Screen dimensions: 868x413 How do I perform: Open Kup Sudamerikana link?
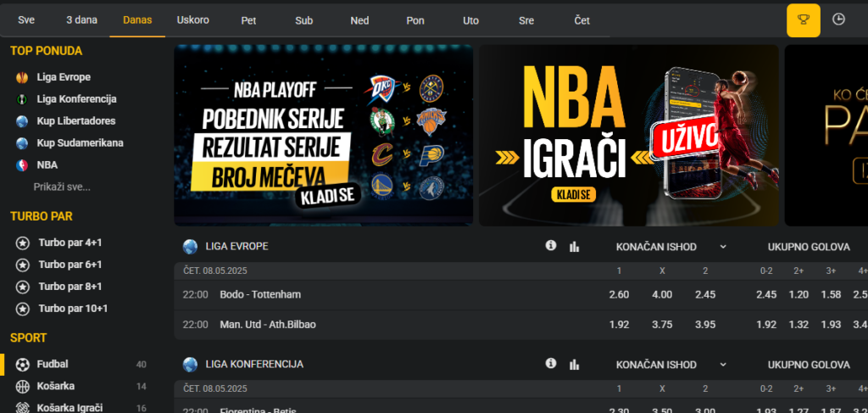81,142
